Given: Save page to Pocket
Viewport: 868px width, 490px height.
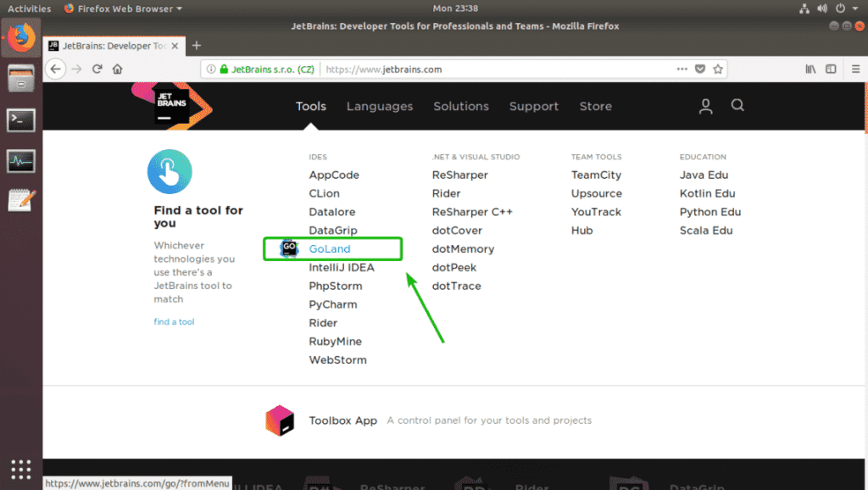Looking at the screenshot, I should [699, 70].
